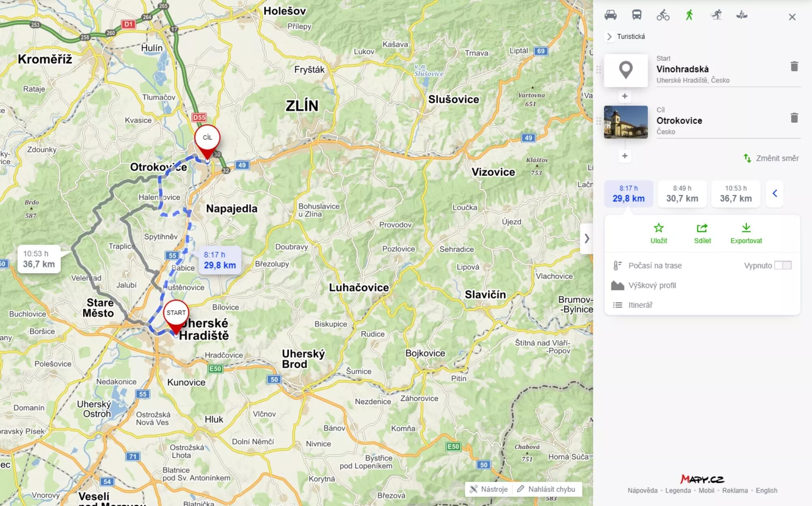The image size is (812, 506).
Task: Switch to bicycle routing icon
Action: (663, 15)
